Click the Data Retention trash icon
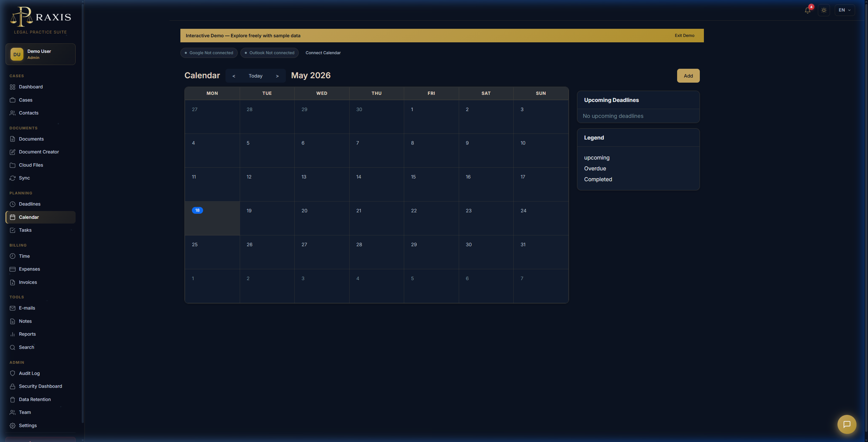 coord(13,400)
